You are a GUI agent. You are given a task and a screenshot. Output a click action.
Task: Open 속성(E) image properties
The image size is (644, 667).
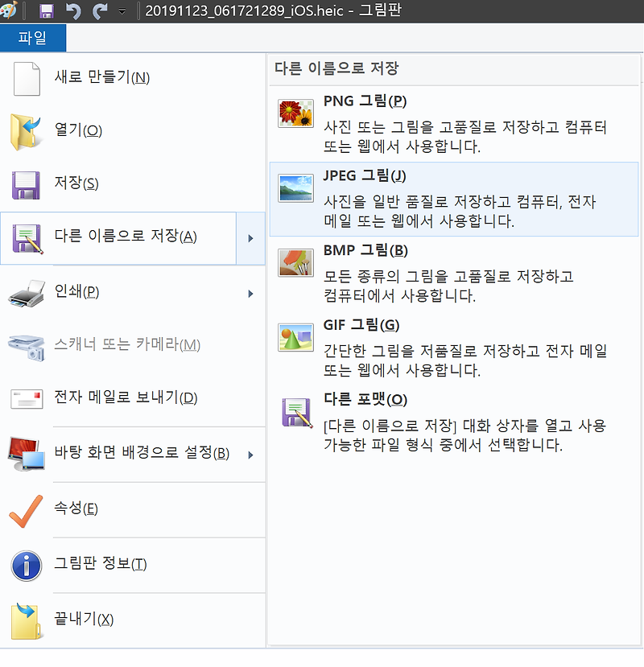pyautogui.click(x=133, y=509)
